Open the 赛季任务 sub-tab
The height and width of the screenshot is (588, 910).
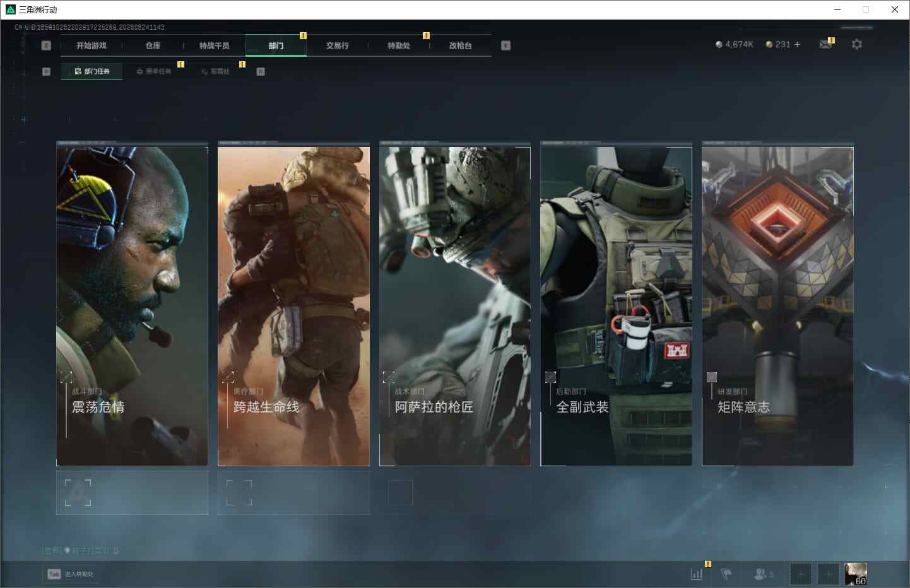pos(154,71)
